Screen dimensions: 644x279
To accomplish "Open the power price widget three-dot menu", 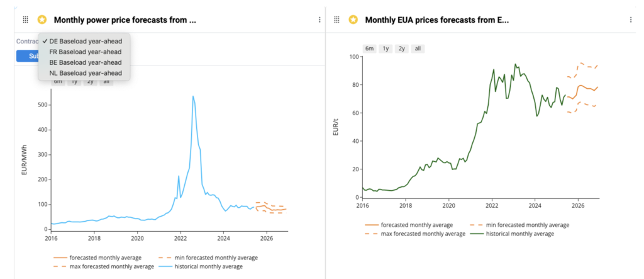I will click(319, 20).
